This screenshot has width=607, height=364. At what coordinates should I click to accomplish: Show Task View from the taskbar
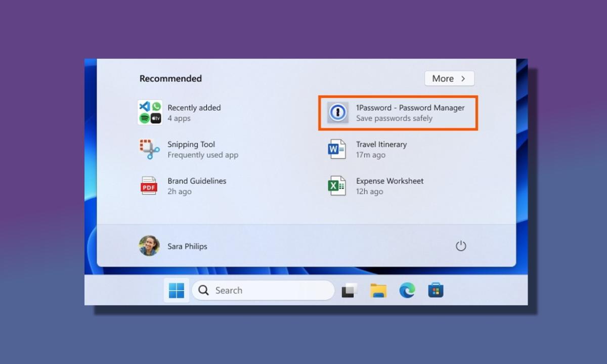click(349, 290)
